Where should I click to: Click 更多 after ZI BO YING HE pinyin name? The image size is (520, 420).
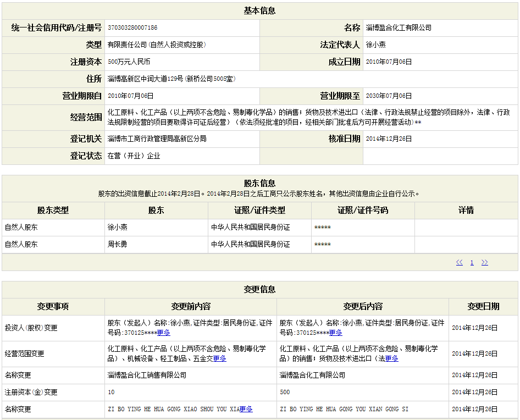pyautogui.click(x=246, y=409)
